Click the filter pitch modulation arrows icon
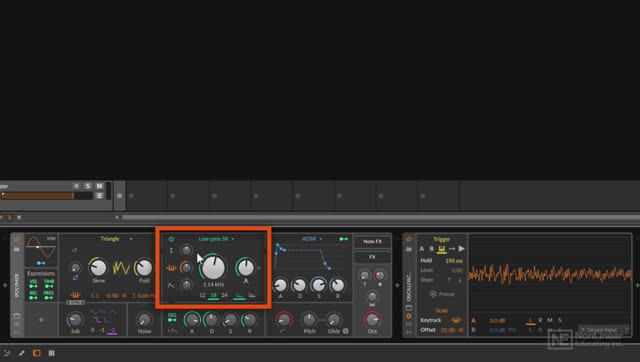 [x=171, y=250]
